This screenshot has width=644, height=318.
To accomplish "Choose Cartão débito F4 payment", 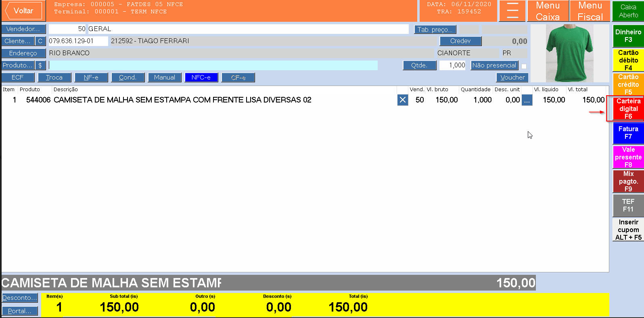I will click(x=628, y=60).
